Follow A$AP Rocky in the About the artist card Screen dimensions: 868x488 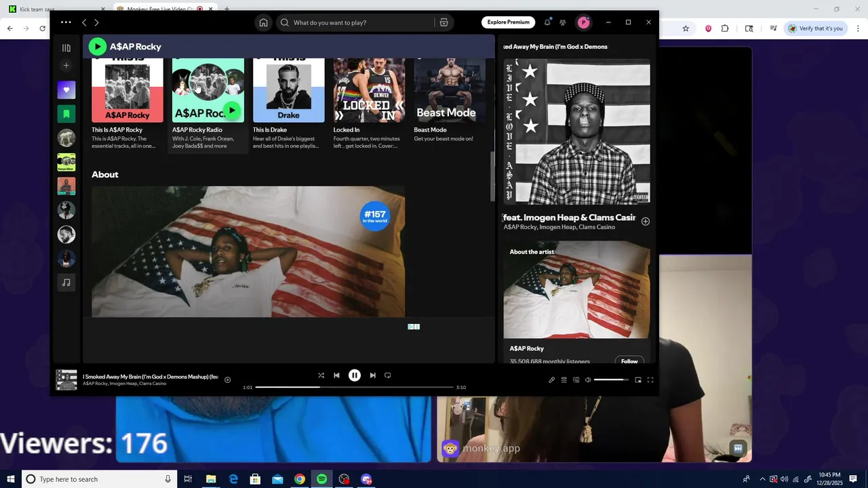coord(629,361)
